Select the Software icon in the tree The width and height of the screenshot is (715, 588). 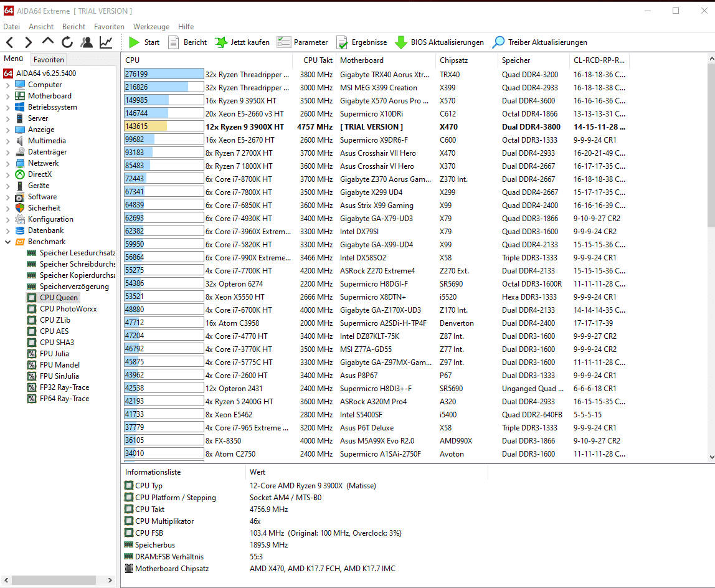(x=19, y=197)
